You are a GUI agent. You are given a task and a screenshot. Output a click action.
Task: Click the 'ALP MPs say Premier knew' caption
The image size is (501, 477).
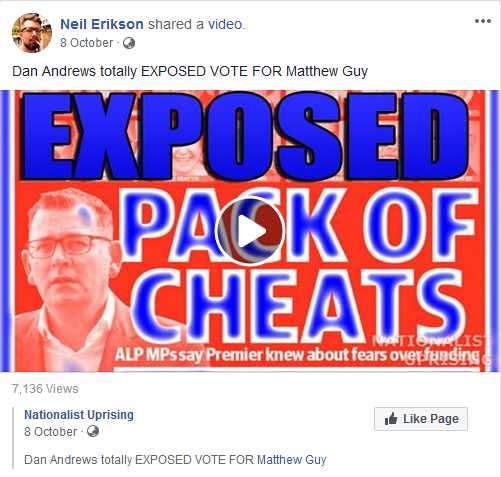(210, 355)
